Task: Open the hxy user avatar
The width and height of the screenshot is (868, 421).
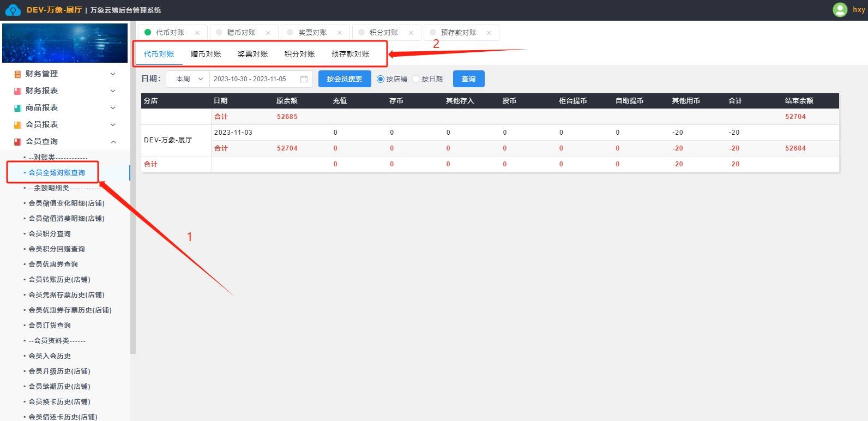Action: coord(840,9)
